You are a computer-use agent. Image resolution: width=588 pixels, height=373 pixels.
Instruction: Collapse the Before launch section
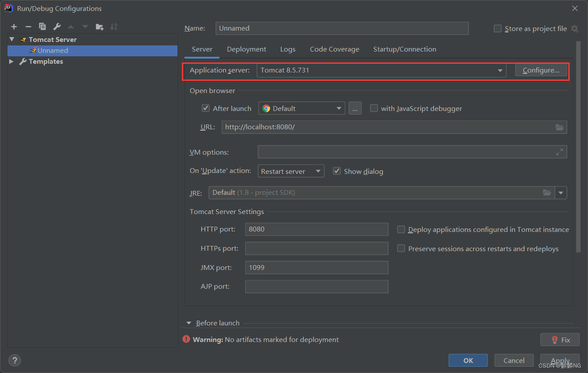tap(189, 323)
